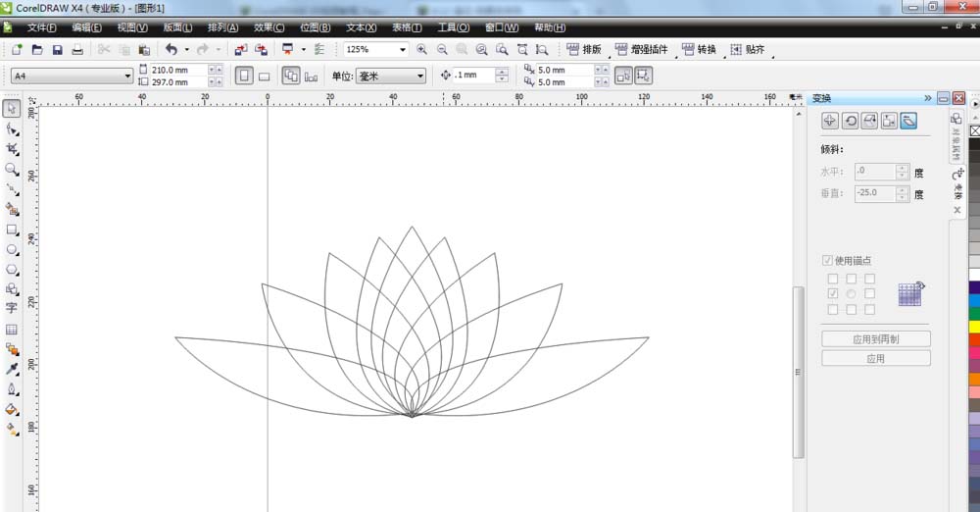Collapse the 变换 docker with double chevron
The width and height of the screenshot is (980, 512).
point(927,98)
